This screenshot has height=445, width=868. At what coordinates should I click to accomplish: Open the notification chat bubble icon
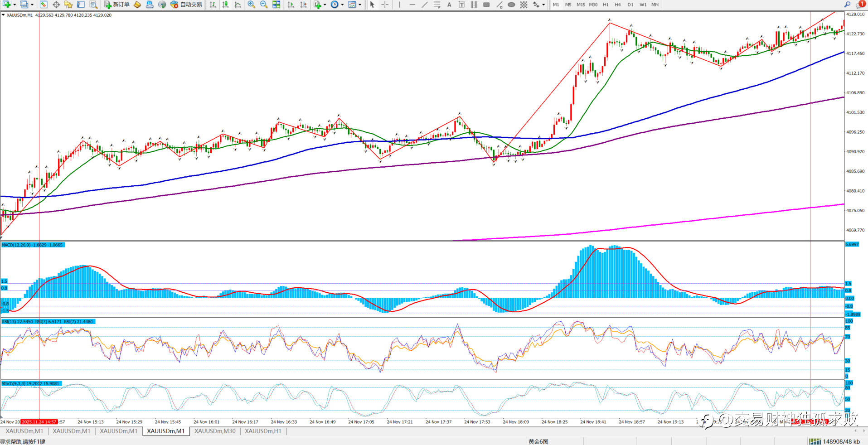[860, 5]
